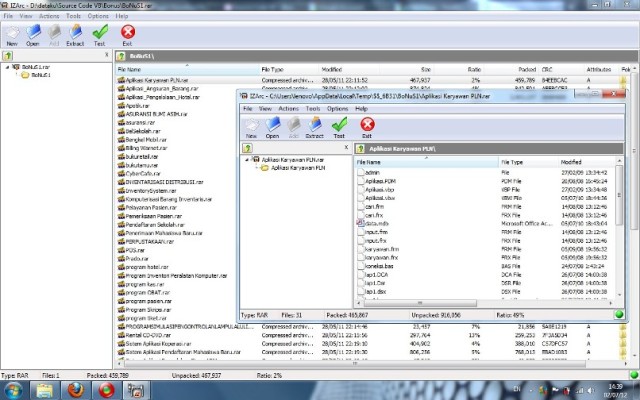Close the main window tree pane with X
Image resolution: width=640 pixels, height=400 pixels.
tap(107, 55)
